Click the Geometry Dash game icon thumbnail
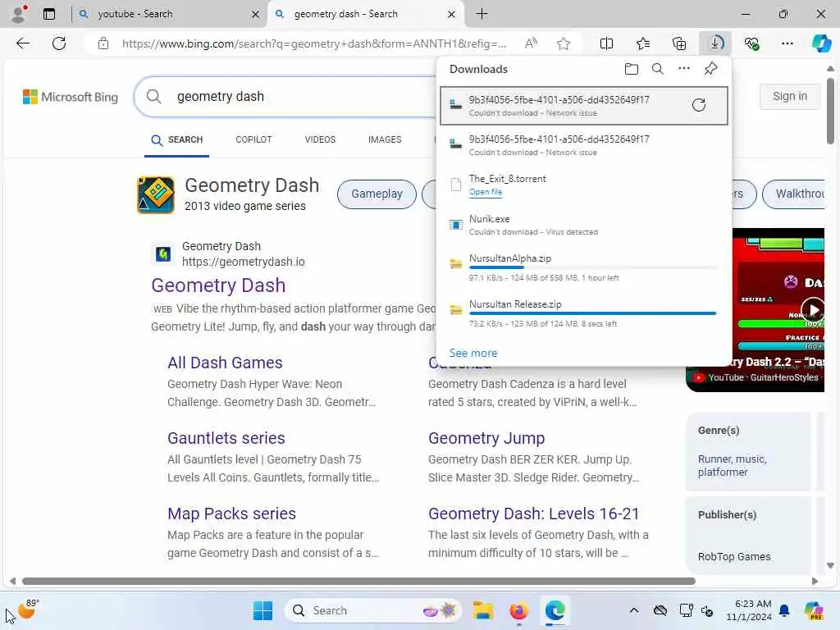The image size is (840, 630). [x=155, y=195]
